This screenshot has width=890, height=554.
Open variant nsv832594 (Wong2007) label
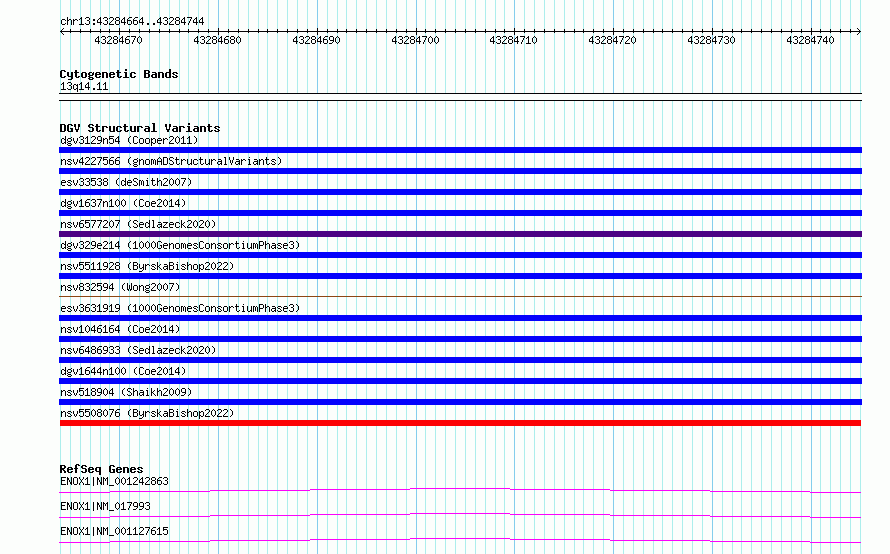pyautogui.click(x=120, y=287)
